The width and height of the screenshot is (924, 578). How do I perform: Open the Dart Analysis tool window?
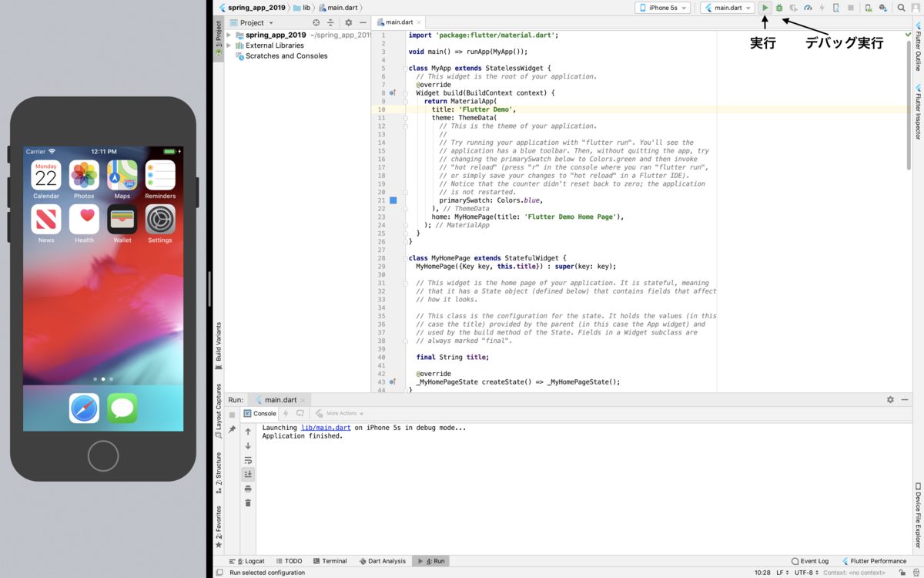pyautogui.click(x=381, y=561)
